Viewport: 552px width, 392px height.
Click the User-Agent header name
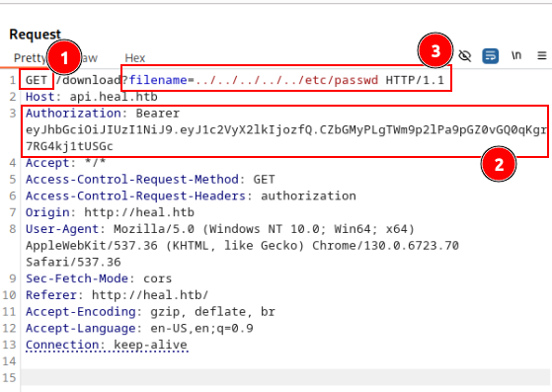pyautogui.click(x=62, y=229)
